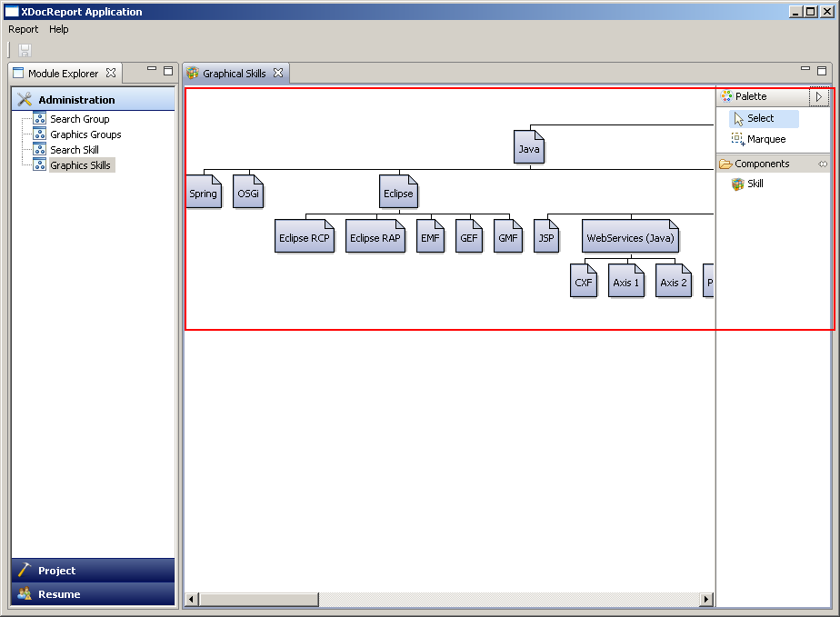This screenshot has height=617, width=840.
Task: Select the WebServices (Java) node
Action: tap(631, 235)
